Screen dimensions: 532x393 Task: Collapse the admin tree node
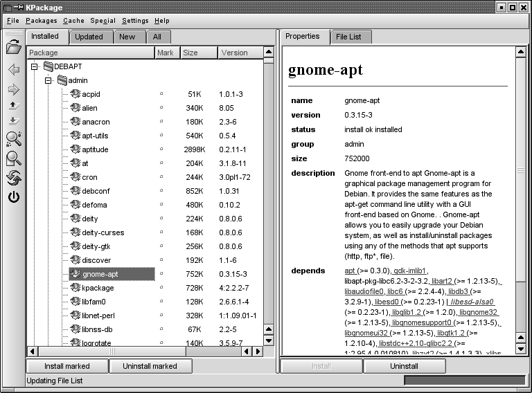(x=48, y=81)
